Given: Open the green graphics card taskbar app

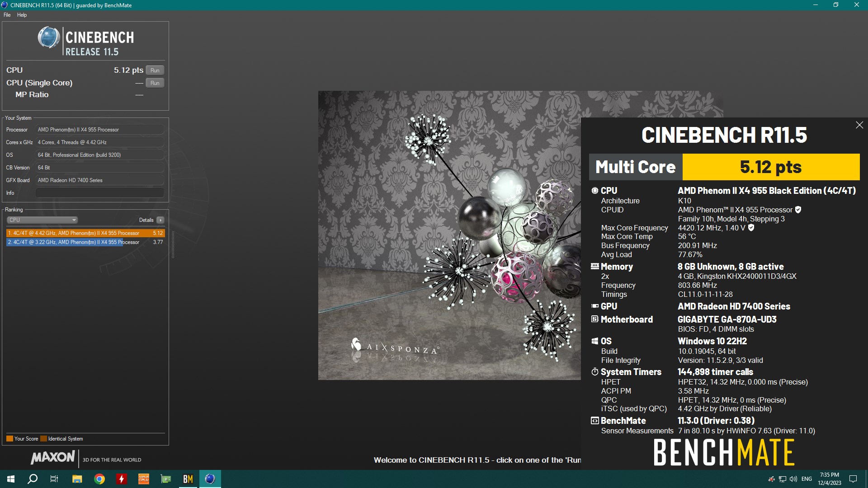Looking at the screenshot, I should coord(166,479).
